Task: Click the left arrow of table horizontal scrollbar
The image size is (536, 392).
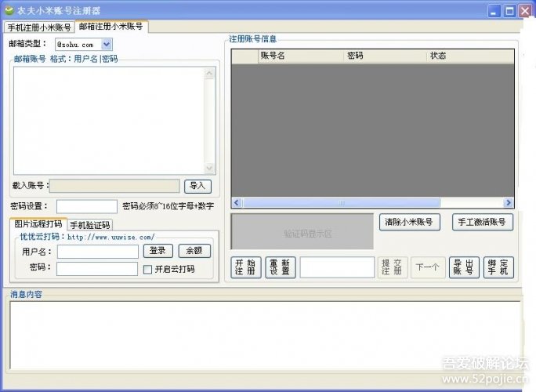Action: [237, 203]
